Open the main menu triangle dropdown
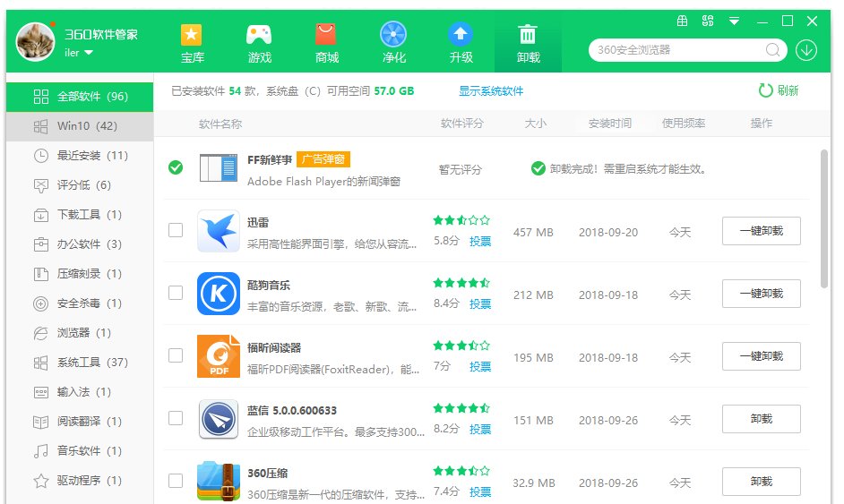The width and height of the screenshot is (844, 504). 734,21
